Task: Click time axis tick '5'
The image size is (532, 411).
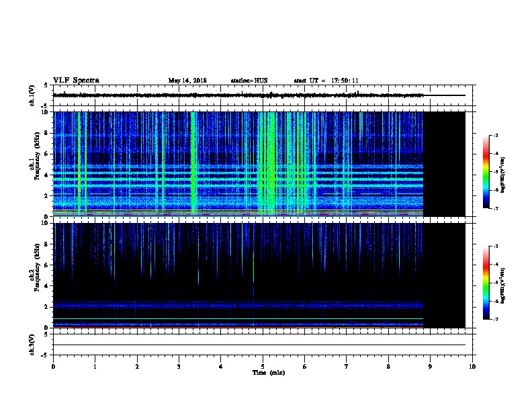Action: pos(263,367)
